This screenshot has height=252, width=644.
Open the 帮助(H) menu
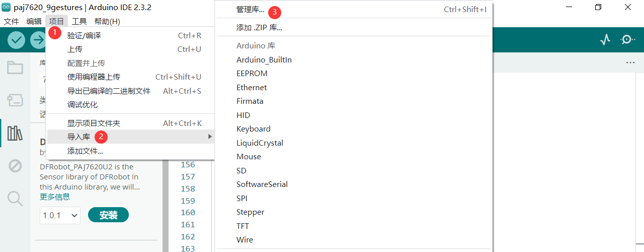click(x=107, y=21)
